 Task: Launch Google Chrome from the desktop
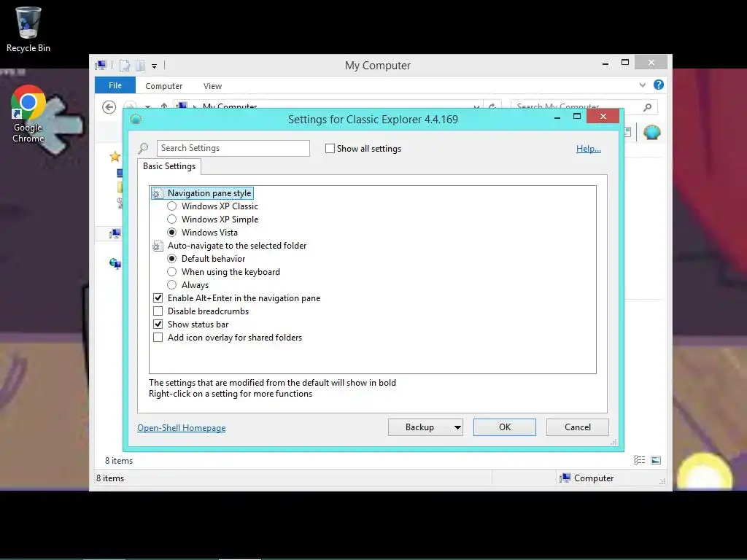pos(28,113)
